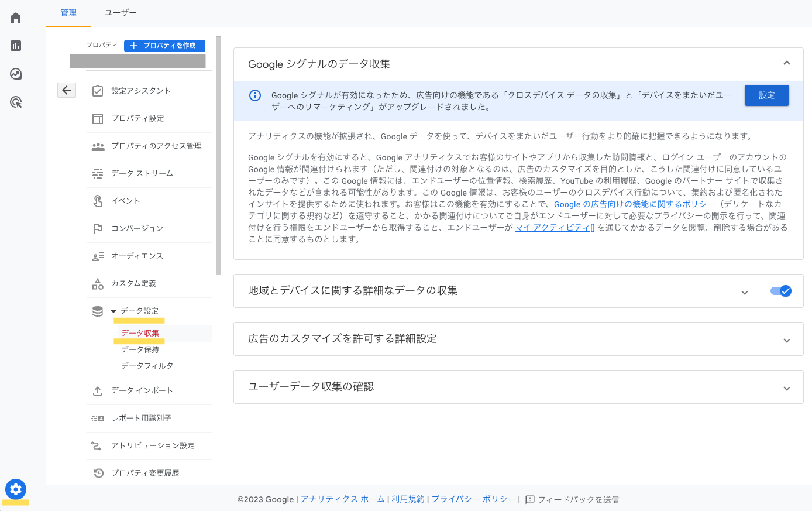Click the レポート用識別子 icon
812x511 pixels.
(98, 419)
